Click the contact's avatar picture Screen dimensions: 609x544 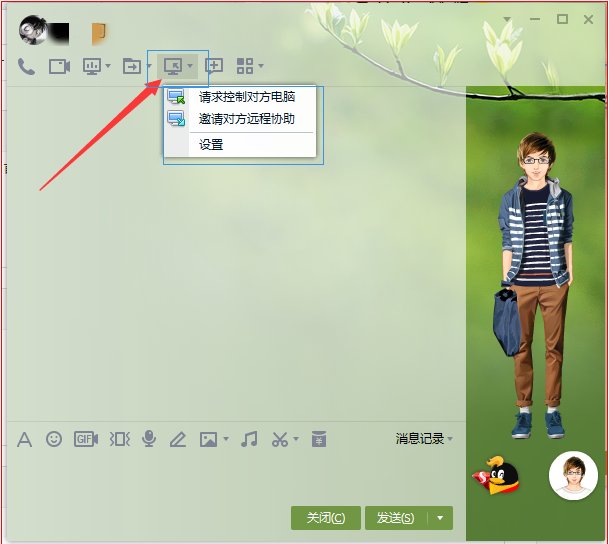pos(34,30)
